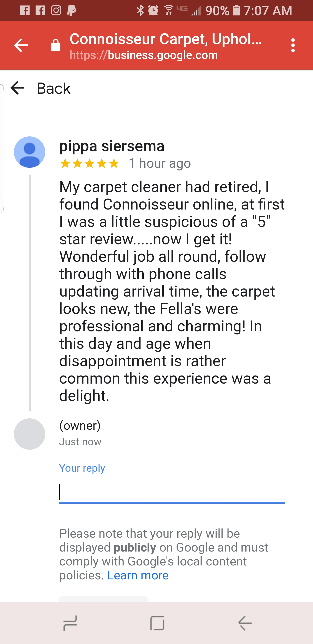The width and height of the screenshot is (313, 644).
Task: Tap the reviewer name pippa siersema
Action: pos(112,146)
